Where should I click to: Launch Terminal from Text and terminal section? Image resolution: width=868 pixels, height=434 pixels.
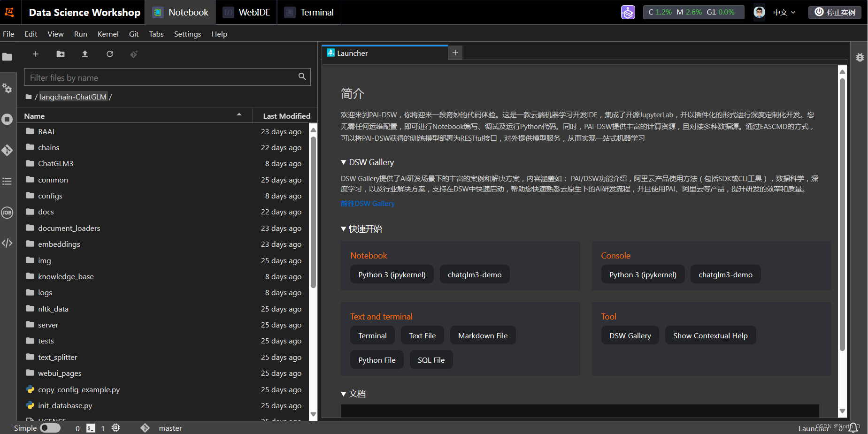pyautogui.click(x=372, y=335)
